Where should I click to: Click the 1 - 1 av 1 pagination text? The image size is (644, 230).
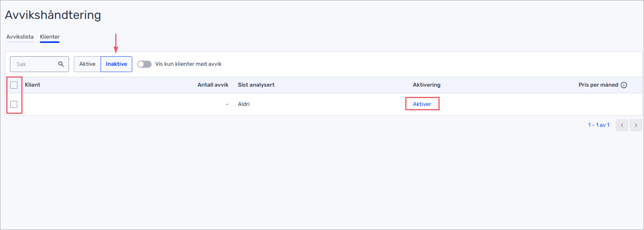click(599, 125)
